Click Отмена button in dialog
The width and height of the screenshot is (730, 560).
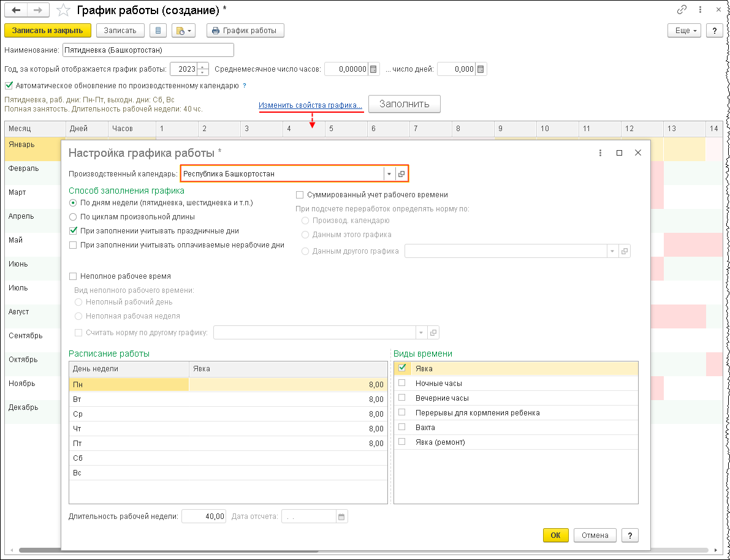point(595,535)
